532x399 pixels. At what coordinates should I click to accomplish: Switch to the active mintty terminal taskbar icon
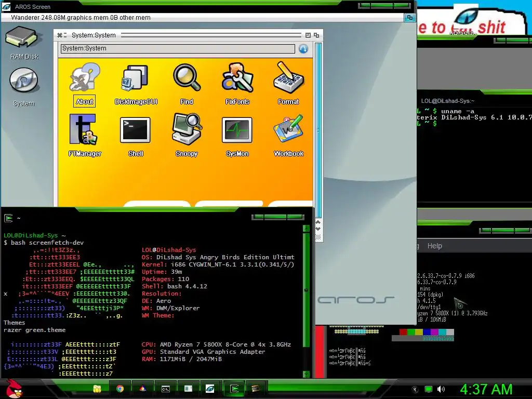234,389
